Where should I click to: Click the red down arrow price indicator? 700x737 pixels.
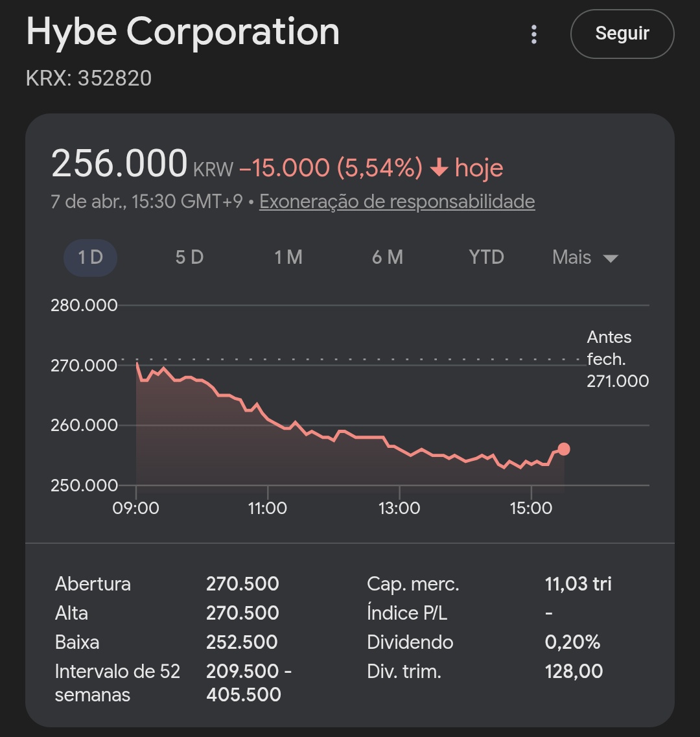439,169
